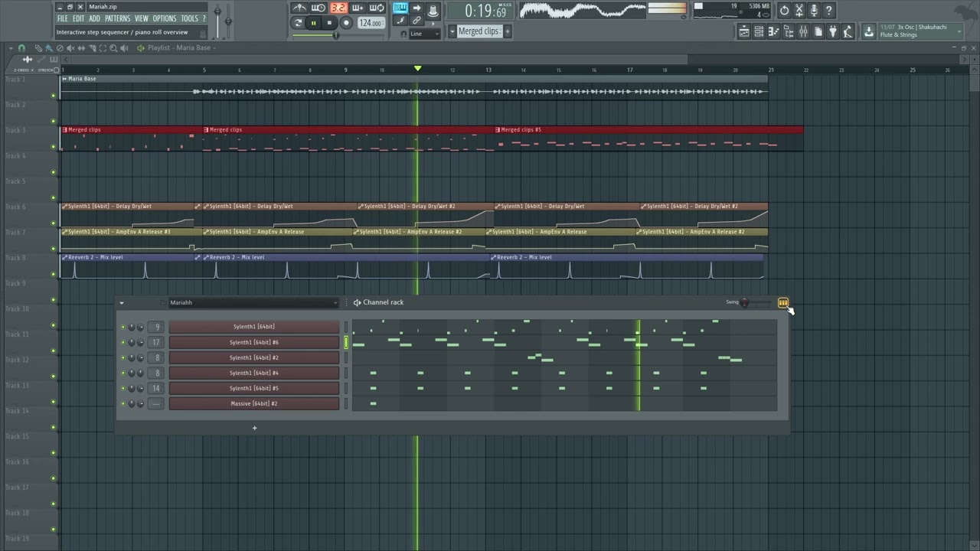Open the EDIT menu
This screenshot has height=551, width=980.
point(79,18)
